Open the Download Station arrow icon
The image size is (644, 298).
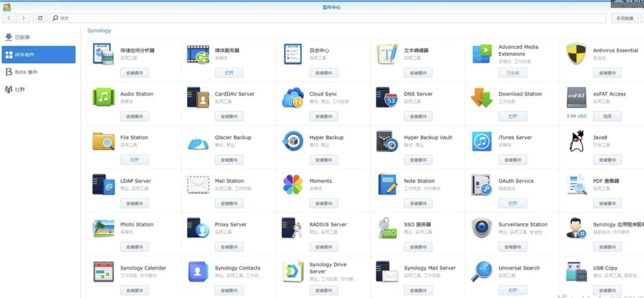pos(482,97)
